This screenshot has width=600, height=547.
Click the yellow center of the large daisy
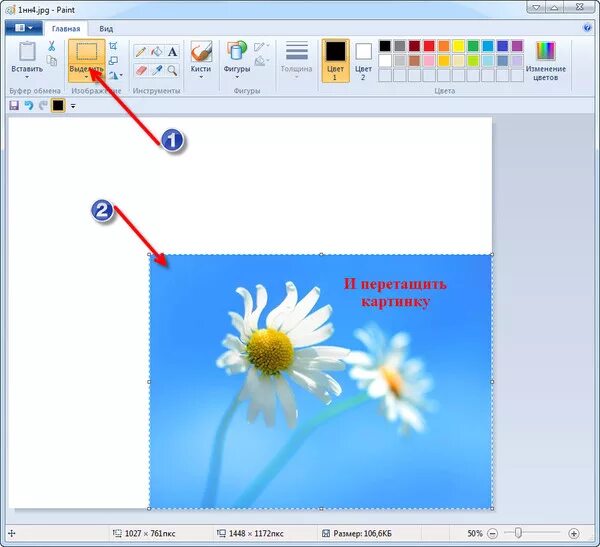point(271,351)
